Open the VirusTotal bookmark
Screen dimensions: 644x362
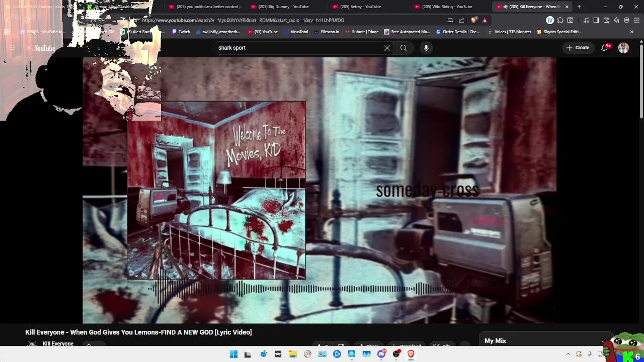pyautogui.click(x=295, y=32)
